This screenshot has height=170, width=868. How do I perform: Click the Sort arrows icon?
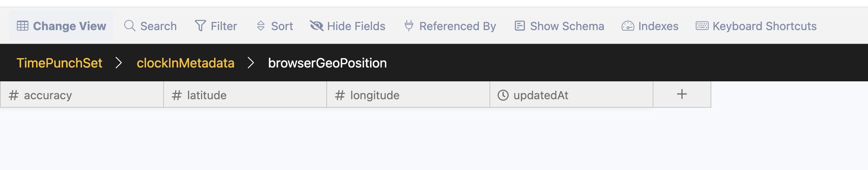point(261,26)
